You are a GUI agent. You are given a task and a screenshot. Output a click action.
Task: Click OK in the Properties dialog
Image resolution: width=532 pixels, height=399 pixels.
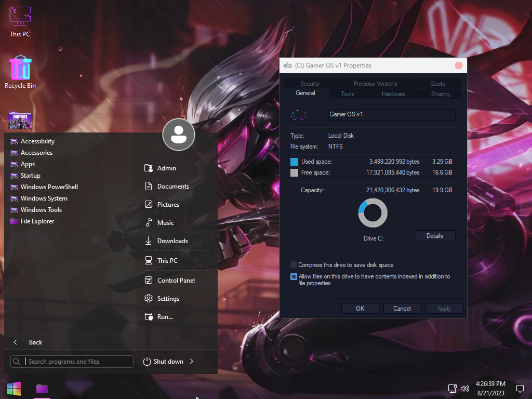point(360,309)
